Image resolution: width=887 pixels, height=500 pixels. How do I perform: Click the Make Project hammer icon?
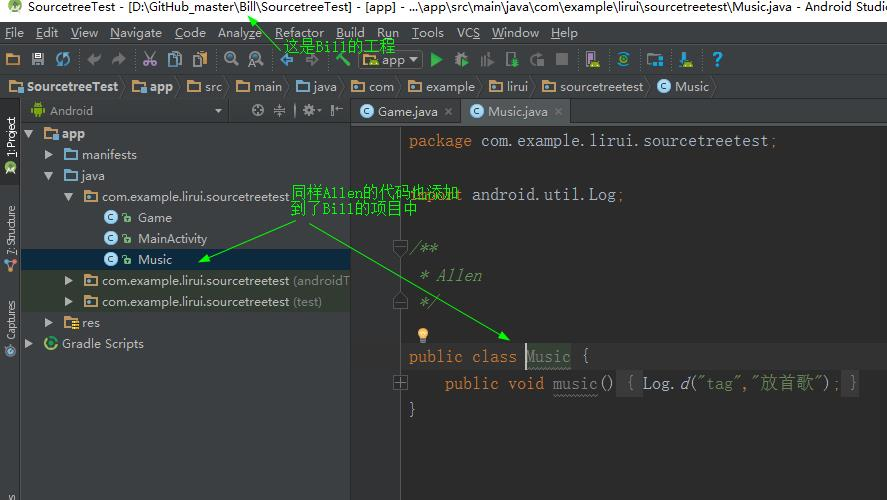343,59
